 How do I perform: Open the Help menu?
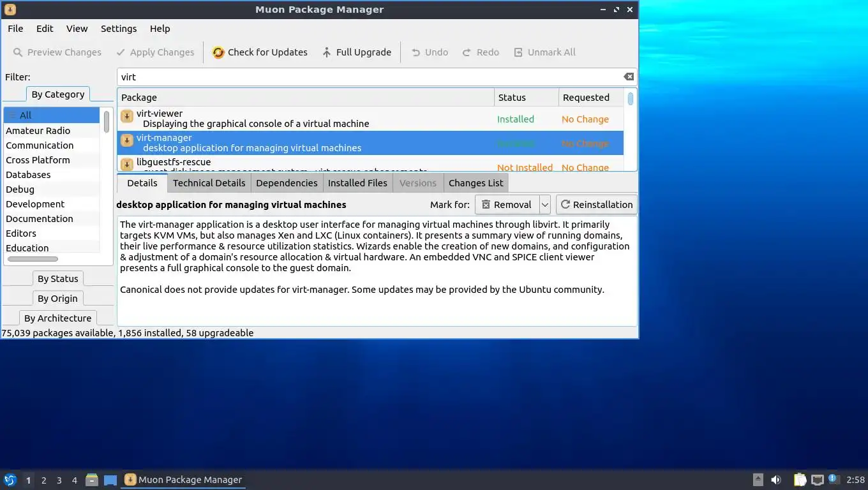click(160, 29)
